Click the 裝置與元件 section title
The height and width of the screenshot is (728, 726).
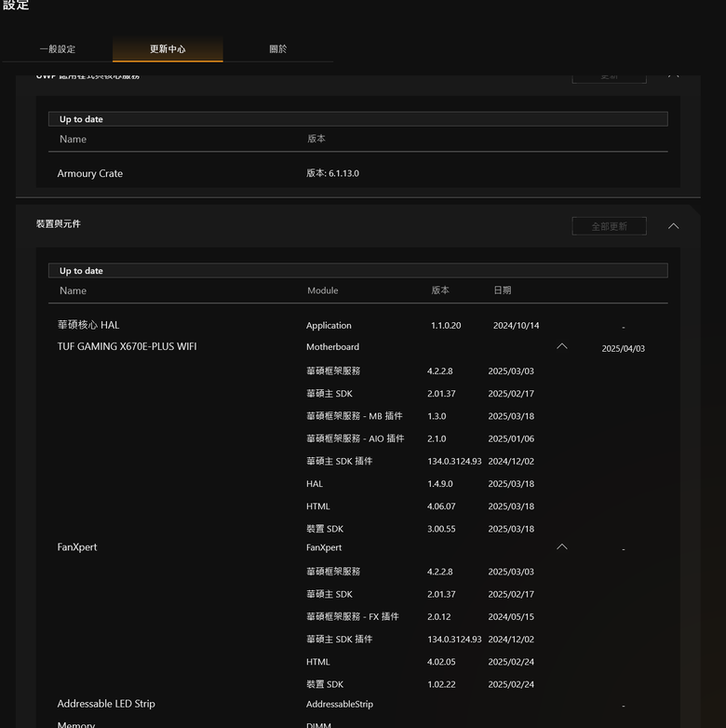tap(59, 223)
